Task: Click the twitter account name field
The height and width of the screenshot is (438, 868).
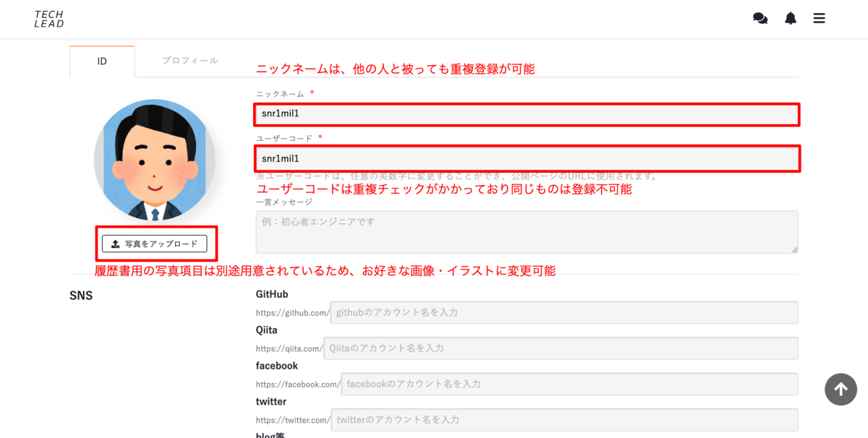Action: click(565, 419)
